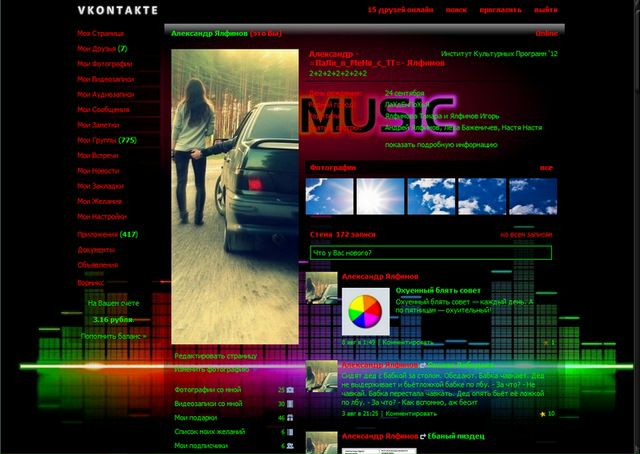Click the VKONTAKTE logo in header
The image size is (640, 454).
coord(117,9)
